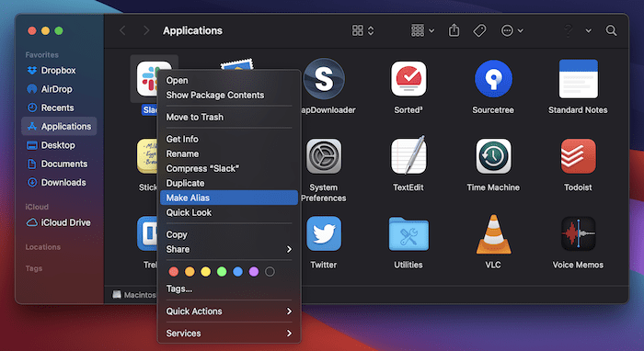Choose Get Info from context menu
The width and height of the screenshot is (644, 351).
point(229,139)
